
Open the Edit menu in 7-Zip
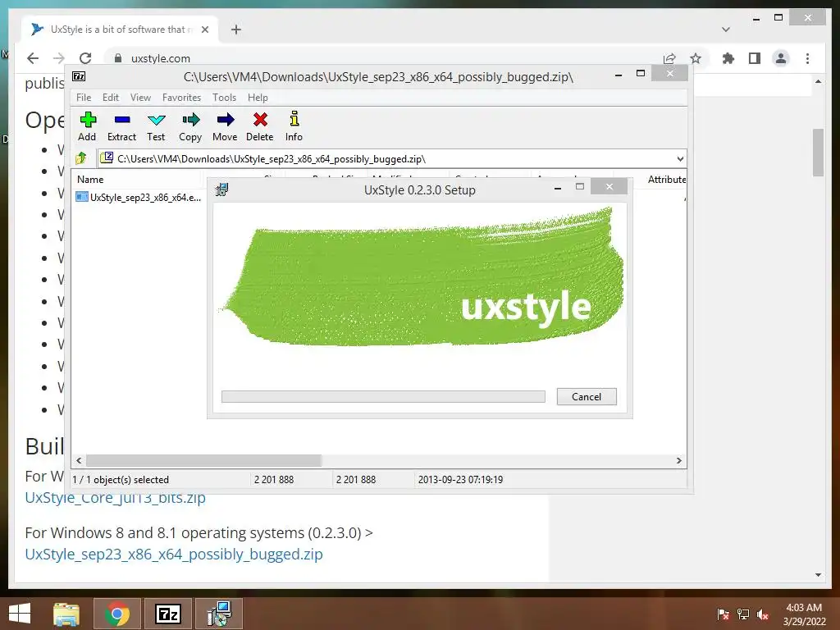tap(111, 98)
